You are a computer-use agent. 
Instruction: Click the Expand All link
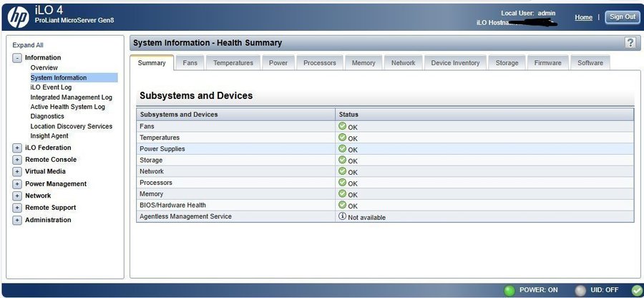click(28, 45)
